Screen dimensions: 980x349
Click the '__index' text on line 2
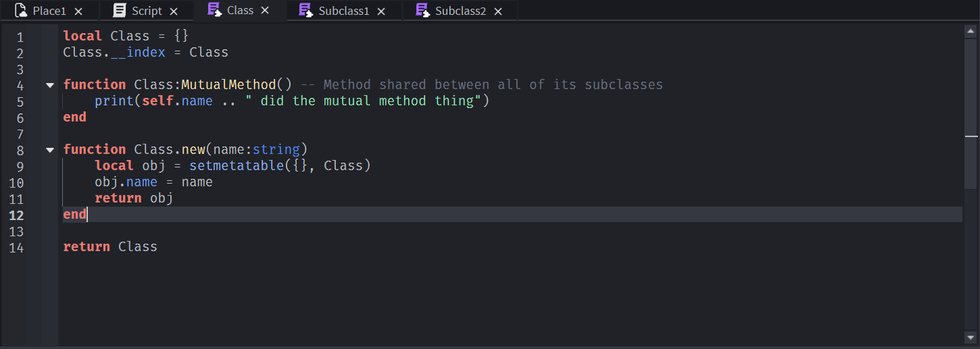[x=138, y=52]
